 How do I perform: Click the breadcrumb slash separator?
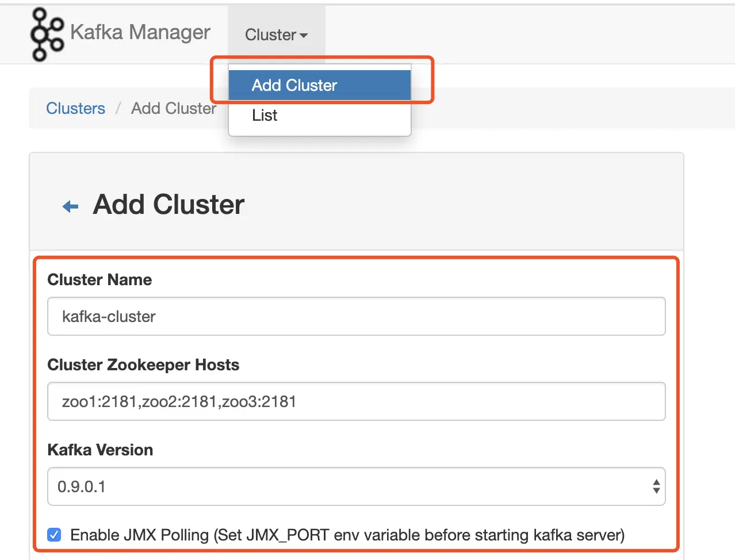[118, 108]
